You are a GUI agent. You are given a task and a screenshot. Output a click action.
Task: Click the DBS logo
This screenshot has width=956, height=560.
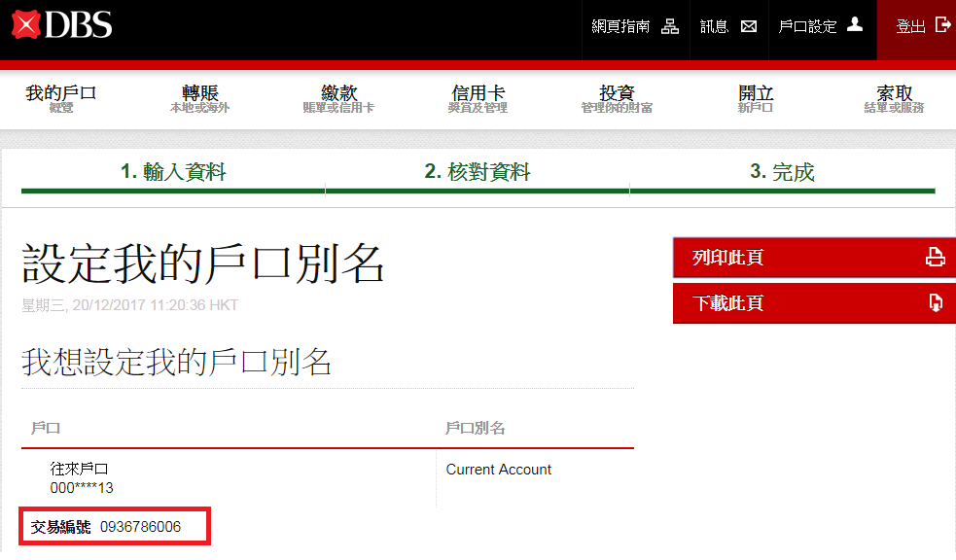pyautogui.click(x=62, y=25)
